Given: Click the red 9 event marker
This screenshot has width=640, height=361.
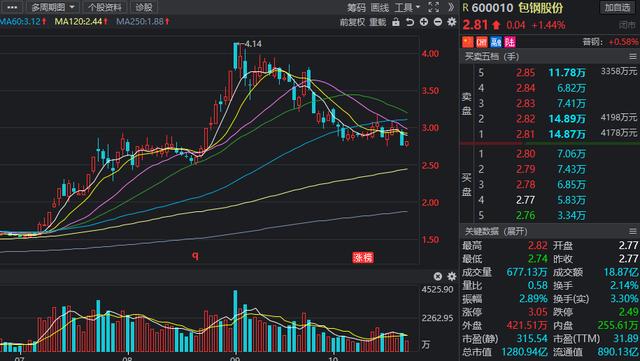Looking at the screenshot, I should click(x=196, y=256).
